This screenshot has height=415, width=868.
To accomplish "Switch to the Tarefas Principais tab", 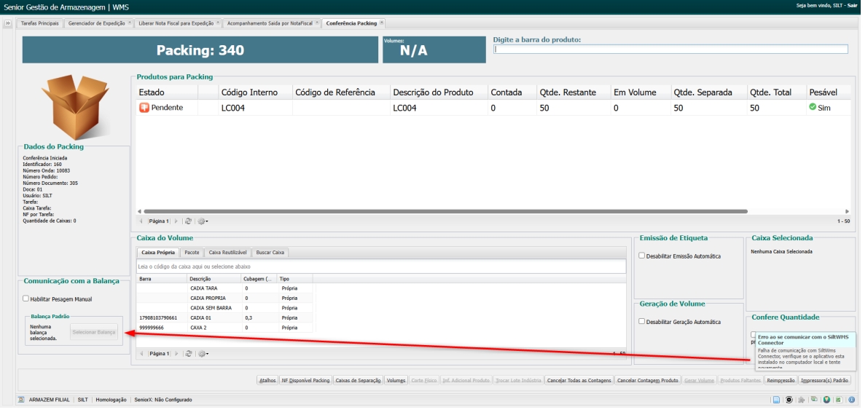I will click(40, 23).
